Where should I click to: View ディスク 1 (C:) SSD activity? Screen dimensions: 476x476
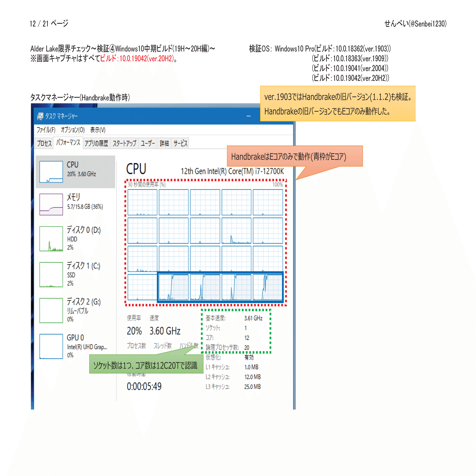tap(76, 274)
